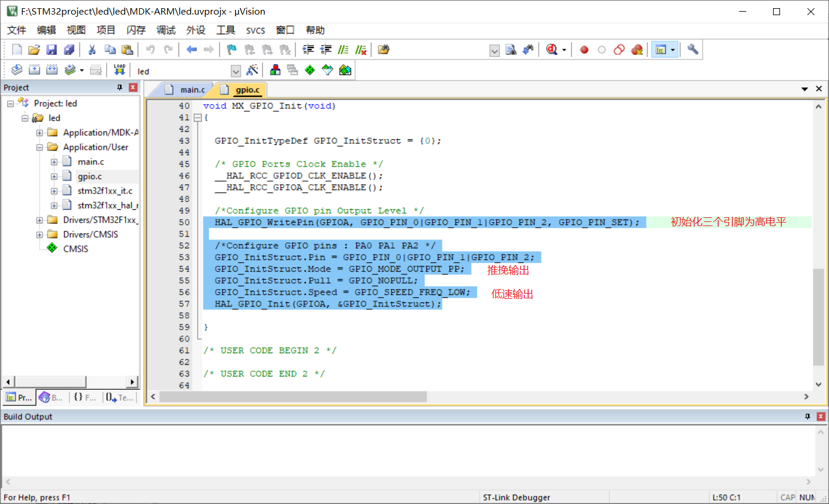The width and height of the screenshot is (829, 504).
Task: Close the Build Output panel
Action: (x=821, y=417)
